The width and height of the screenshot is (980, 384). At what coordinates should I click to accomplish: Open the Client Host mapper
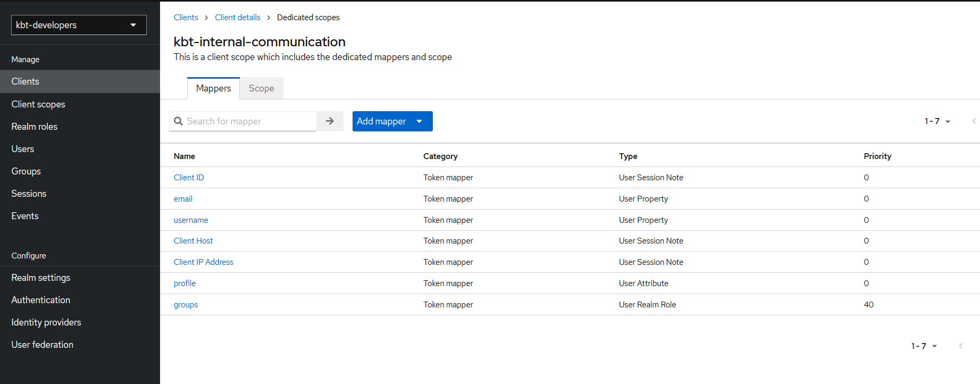193,241
